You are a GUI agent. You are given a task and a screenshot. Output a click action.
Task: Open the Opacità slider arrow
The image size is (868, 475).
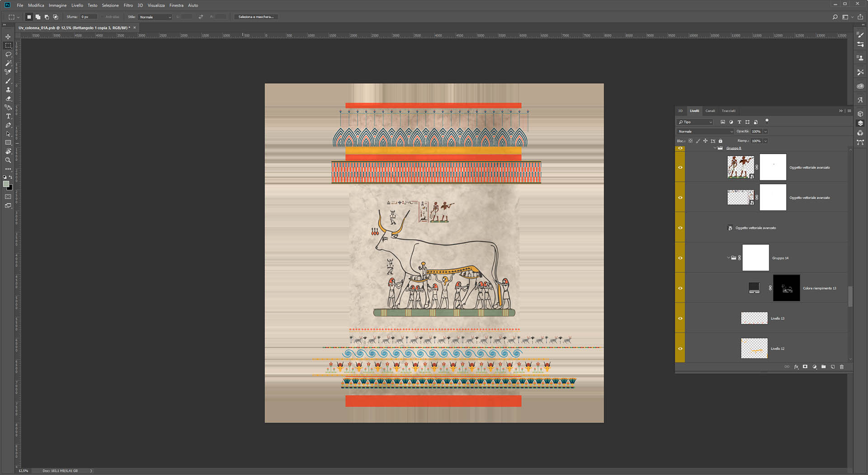pos(765,132)
